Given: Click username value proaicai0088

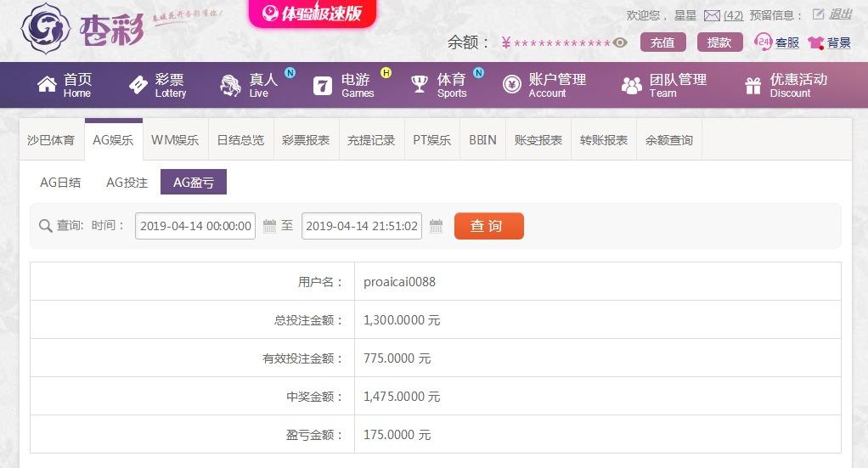Looking at the screenshot, I should click(x=399, y=282).
